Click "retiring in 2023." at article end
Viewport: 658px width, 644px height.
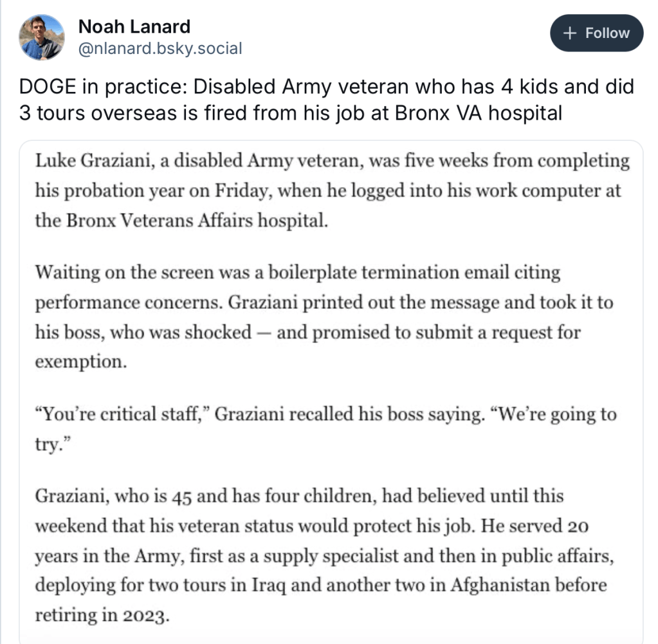click(102, 614)
